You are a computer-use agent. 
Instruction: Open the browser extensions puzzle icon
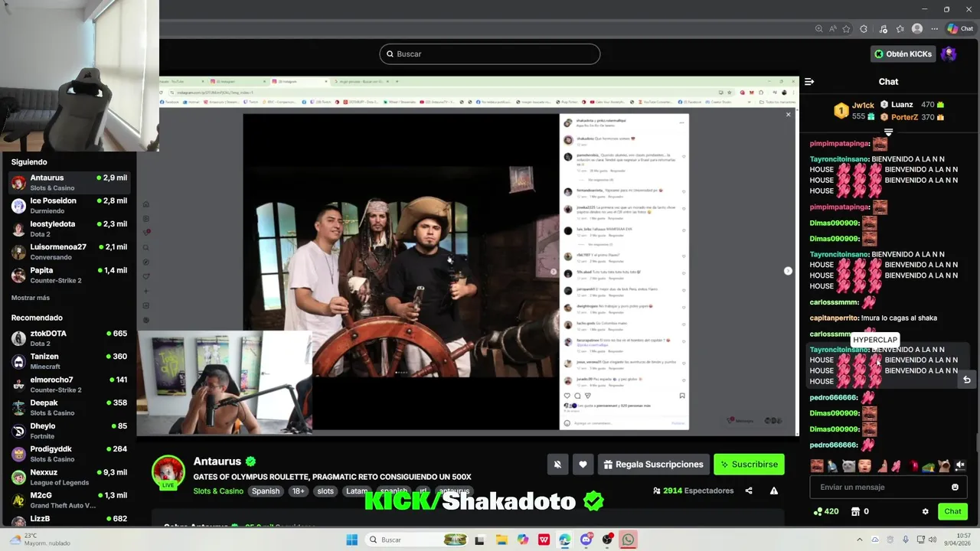pos(864,28)
